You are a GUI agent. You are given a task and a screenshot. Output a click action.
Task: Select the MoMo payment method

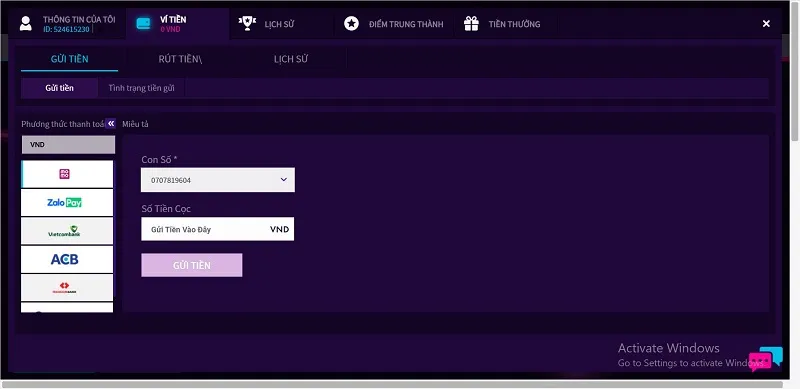67,174
